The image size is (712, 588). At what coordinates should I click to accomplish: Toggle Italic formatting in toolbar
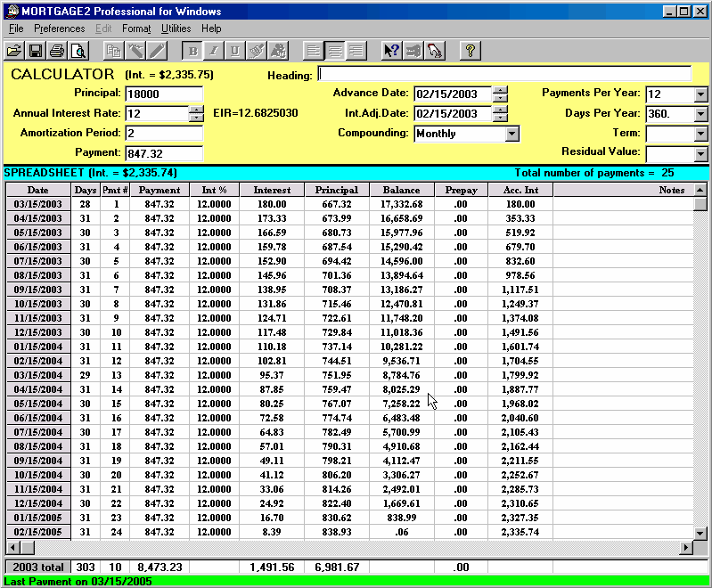(214, 51)
